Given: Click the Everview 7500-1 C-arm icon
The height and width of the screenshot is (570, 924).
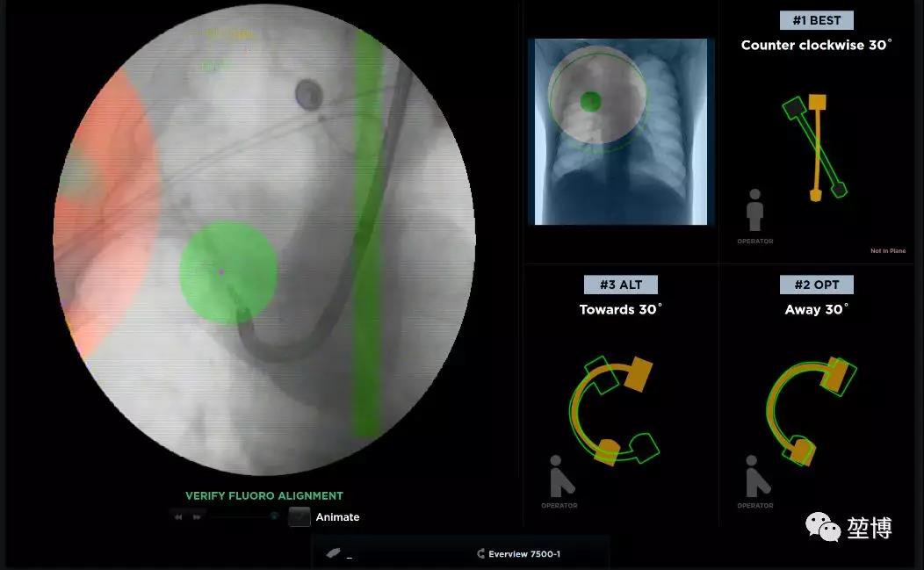Looking at the screenshot, I should click(x=480, y=554).
